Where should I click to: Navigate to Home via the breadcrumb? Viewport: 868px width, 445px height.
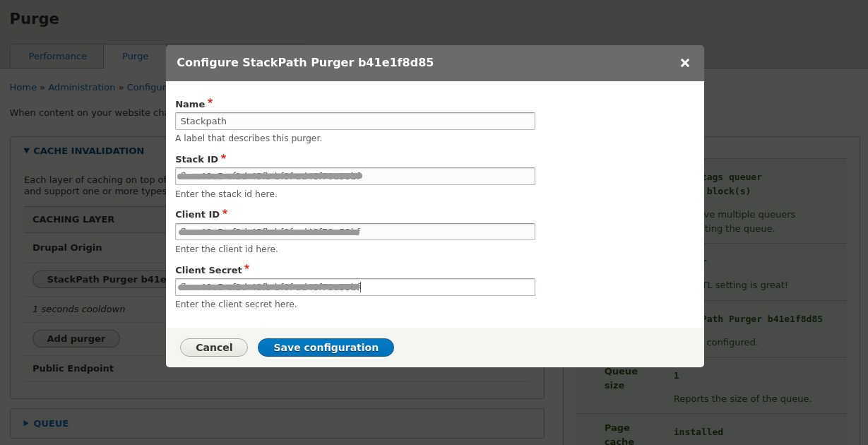[23, 87]
